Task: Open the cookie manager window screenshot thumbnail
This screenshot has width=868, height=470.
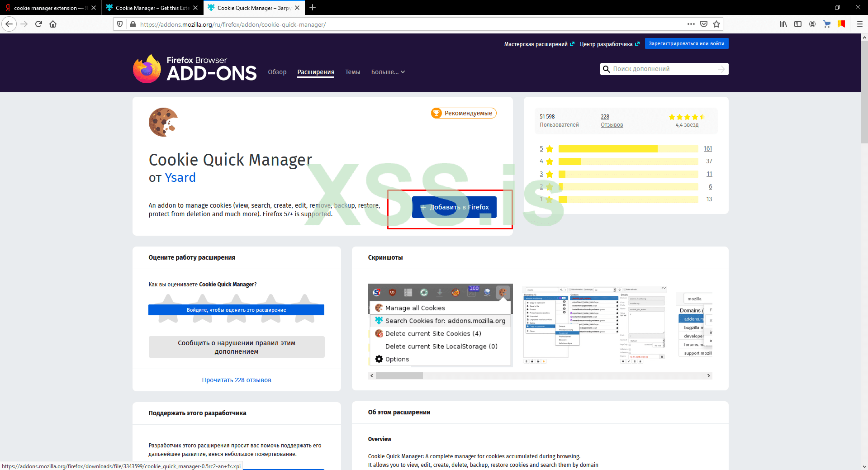Action: point(594,325)
